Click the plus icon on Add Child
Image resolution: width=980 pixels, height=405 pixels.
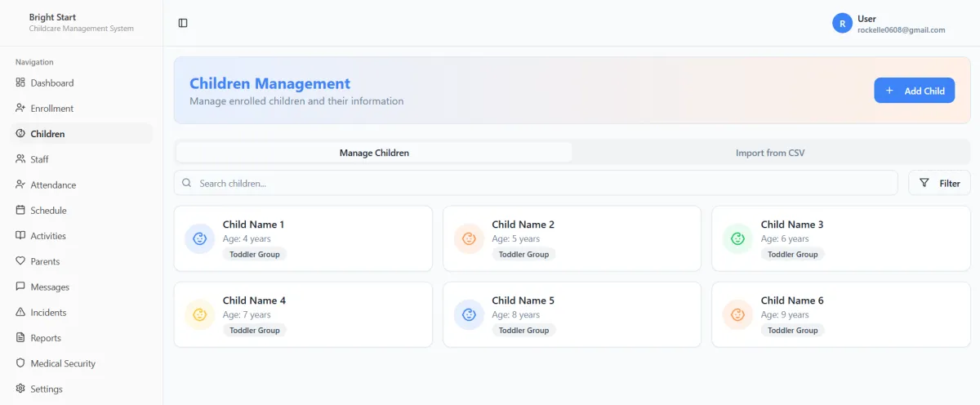click(889, 91)
